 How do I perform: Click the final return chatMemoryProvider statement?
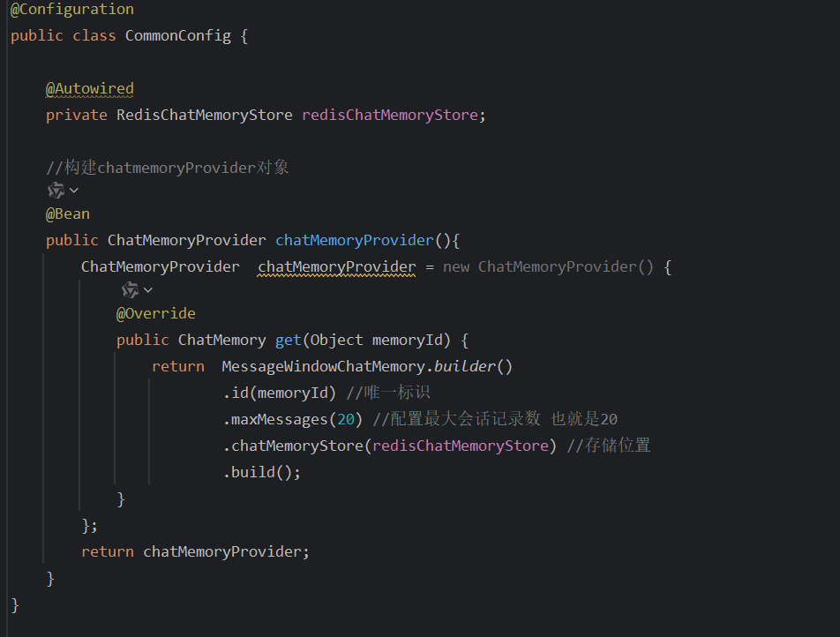(x=193, y=551)
